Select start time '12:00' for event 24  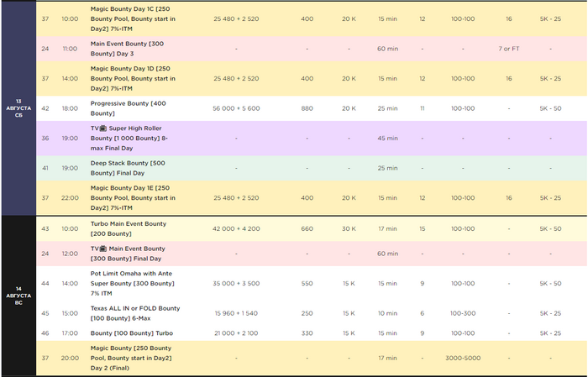click(x=70, y=254)
